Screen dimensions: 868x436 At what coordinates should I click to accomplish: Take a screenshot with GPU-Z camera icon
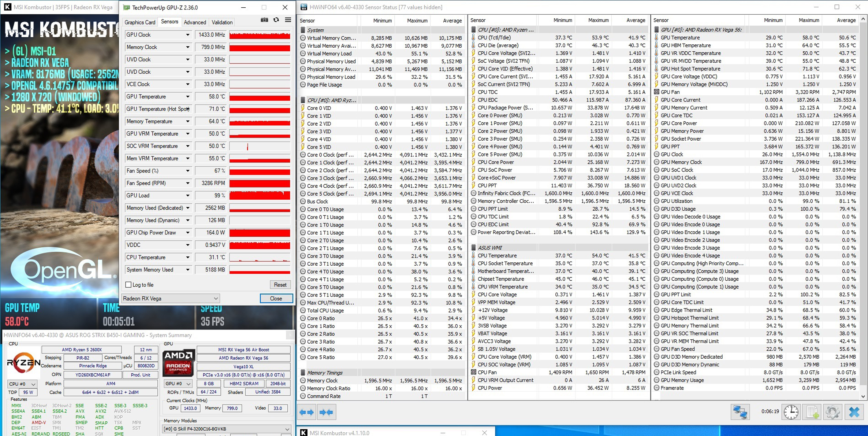pos(264,20)
